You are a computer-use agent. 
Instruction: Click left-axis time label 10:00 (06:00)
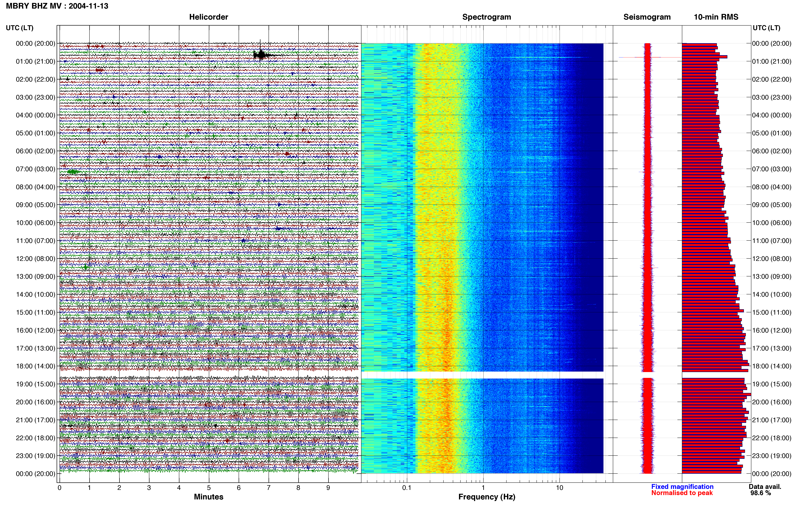pyautogui.click(x=35, y=222)
